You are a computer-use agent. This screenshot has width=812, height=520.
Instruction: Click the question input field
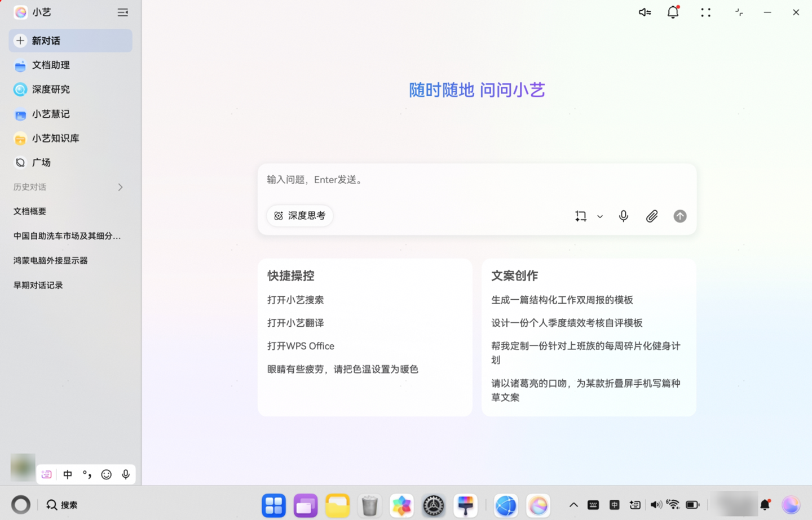(476, 180)
